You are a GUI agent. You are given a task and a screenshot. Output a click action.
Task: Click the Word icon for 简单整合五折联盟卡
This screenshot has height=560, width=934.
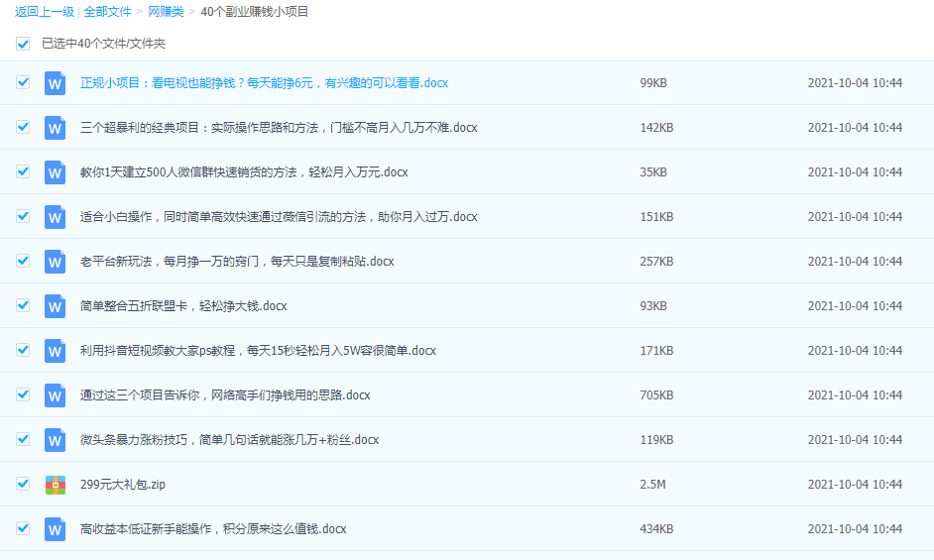point(56,306)
